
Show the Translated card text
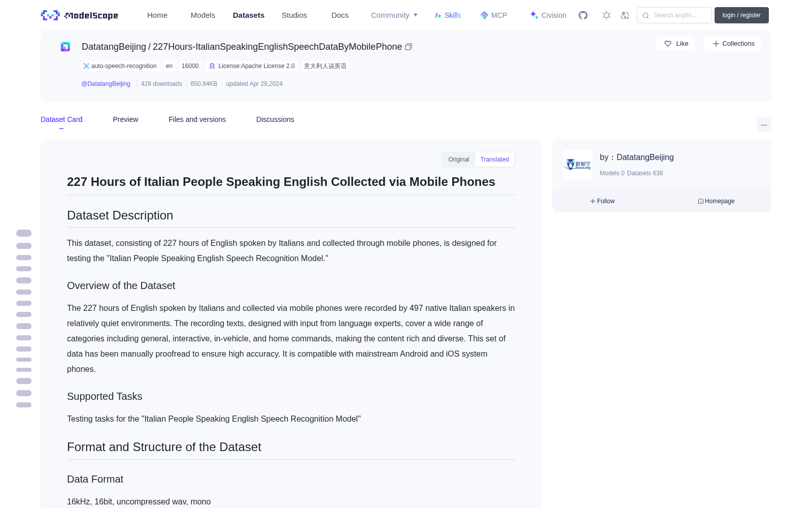click(x=495, y=160)
